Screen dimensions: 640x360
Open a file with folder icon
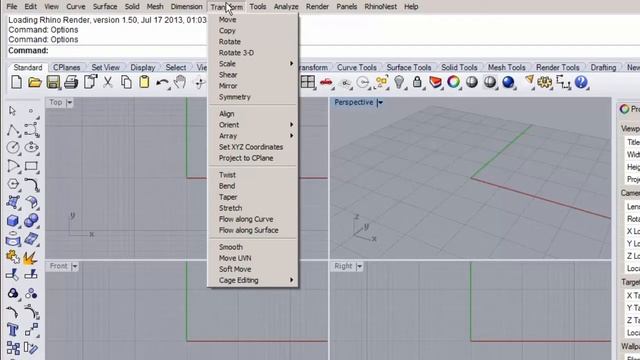(x=35, y=82)
